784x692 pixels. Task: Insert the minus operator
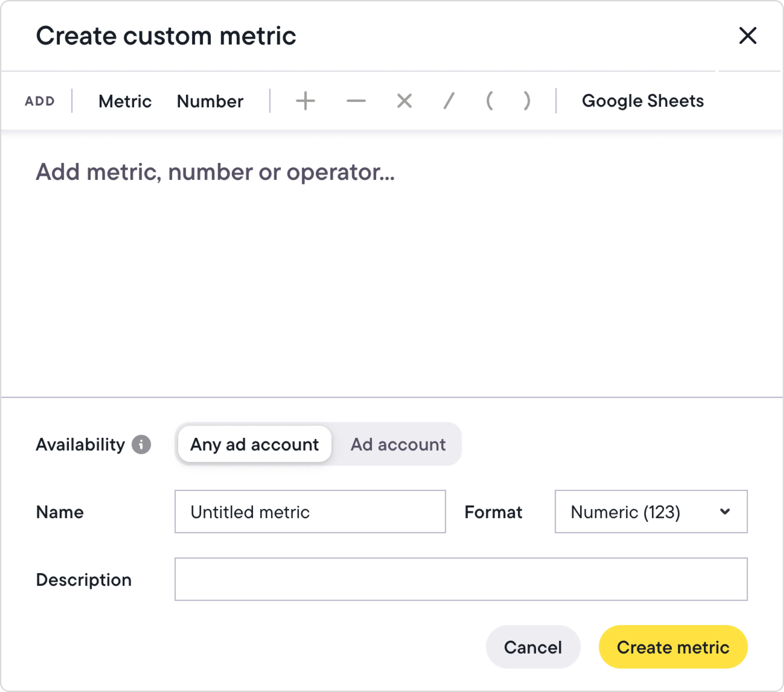point(356,101)
